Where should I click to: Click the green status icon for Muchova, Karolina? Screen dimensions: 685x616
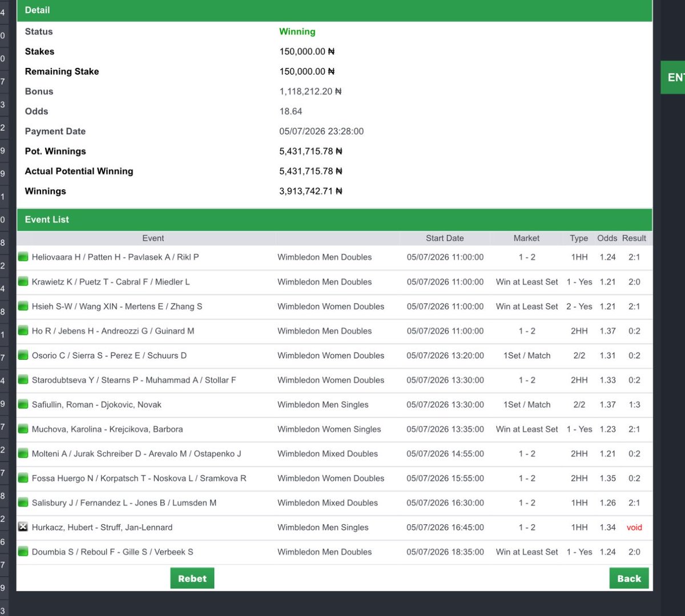[x=23, y=428]
